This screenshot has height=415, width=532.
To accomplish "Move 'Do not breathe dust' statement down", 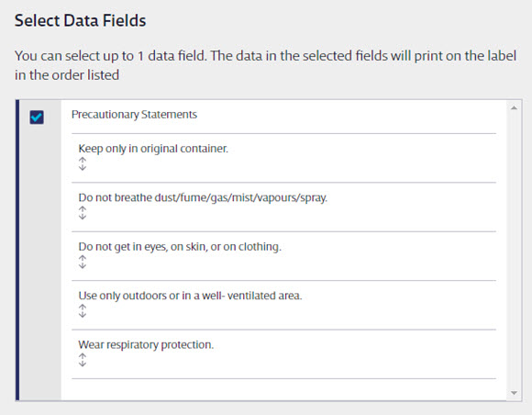I will (x=83, y=217).
